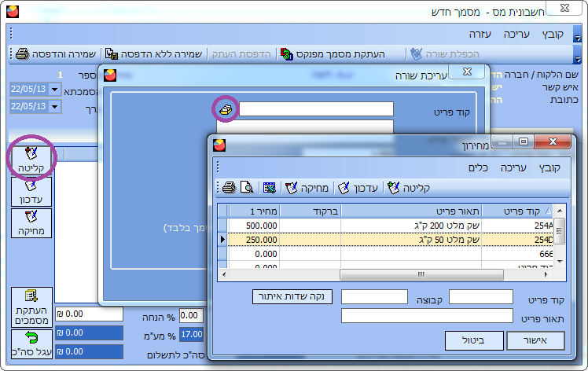Click the קוד פריט field in the עריכת שורה dialog

pos(316,108)
